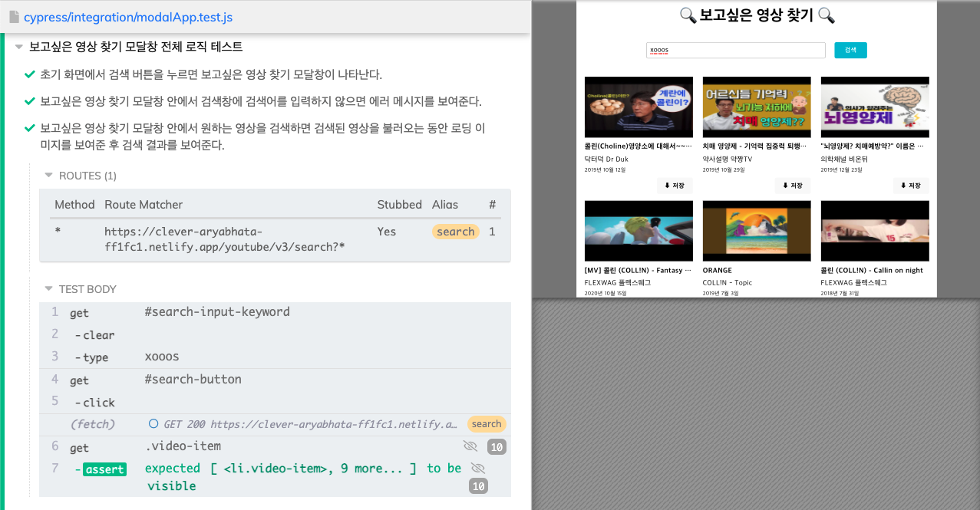Viewport: 980px width, 510px height.
Task: Click the element count badge on the get .video-item row
Action: tap(497, 447)
